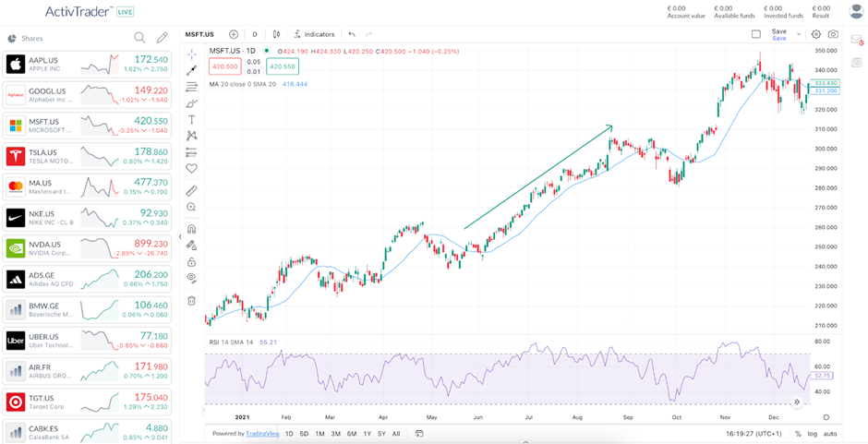
Task: Open the D timeframe interval dropdown
Action: tap(255, 34)
